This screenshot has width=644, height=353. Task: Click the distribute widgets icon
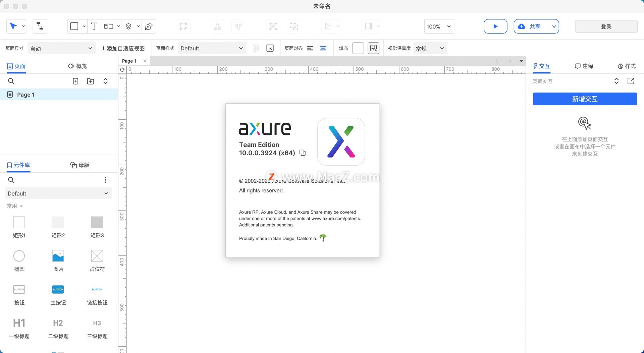tap(368, 26)
